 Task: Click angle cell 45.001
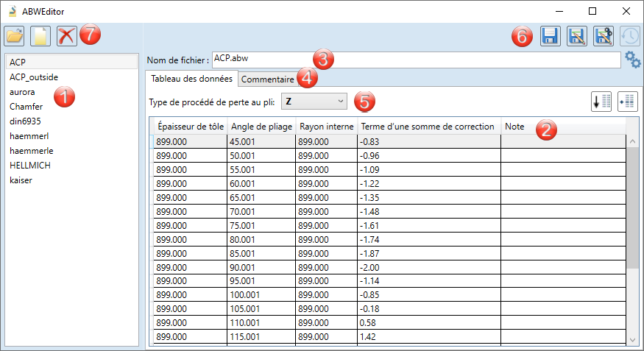coord(261,141)
